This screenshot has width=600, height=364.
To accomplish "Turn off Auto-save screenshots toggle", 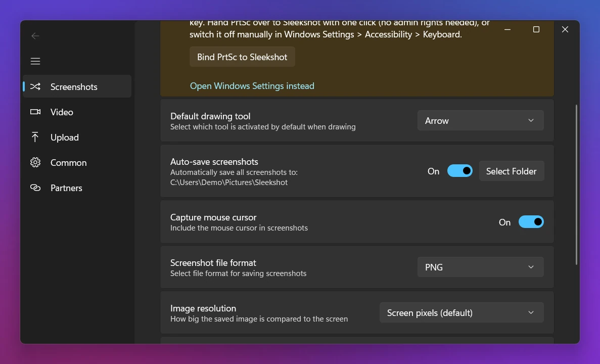I will [x=459, y=171].
